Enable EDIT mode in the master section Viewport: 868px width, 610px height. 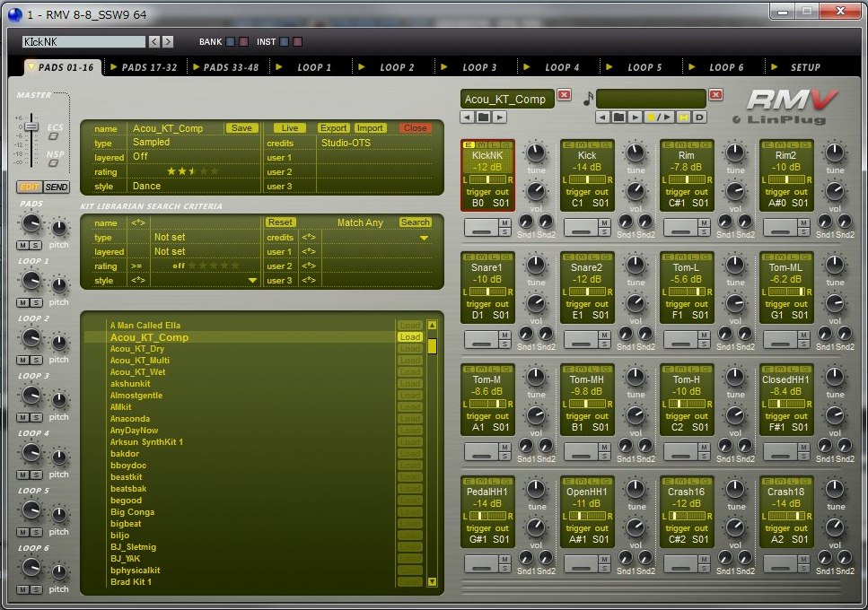pyautogui.click(x=30, y=187)
